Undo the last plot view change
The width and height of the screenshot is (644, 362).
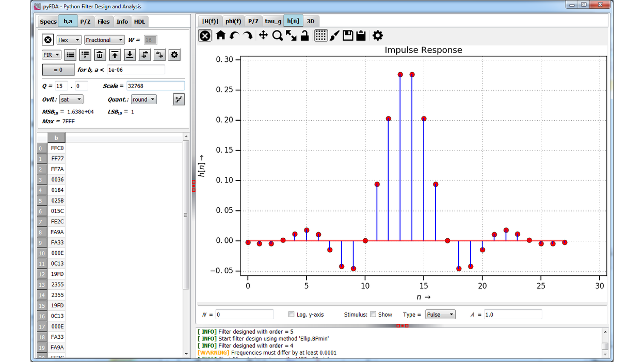(234, 36)
